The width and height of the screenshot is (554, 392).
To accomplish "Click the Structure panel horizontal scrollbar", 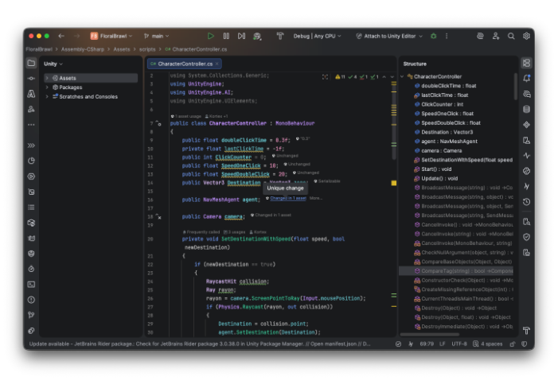I will 430,335.
